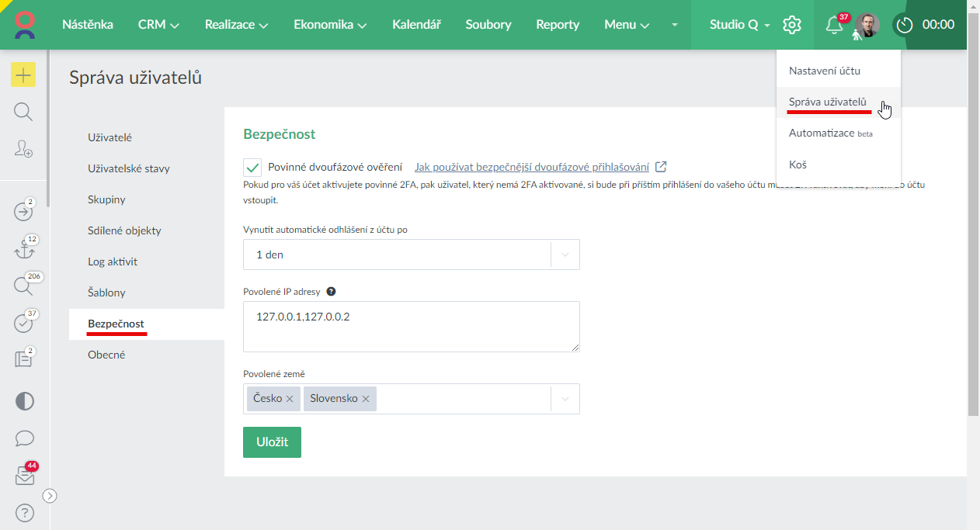The width and height of the screenshot is (980, 530).
Task: Open the settings gear icon
Action: point(791,25)
